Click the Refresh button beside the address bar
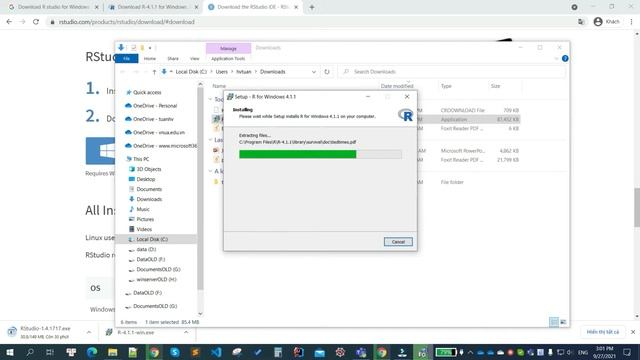The width and height of the screenshot is (640, 360). [x=327, y=72]
